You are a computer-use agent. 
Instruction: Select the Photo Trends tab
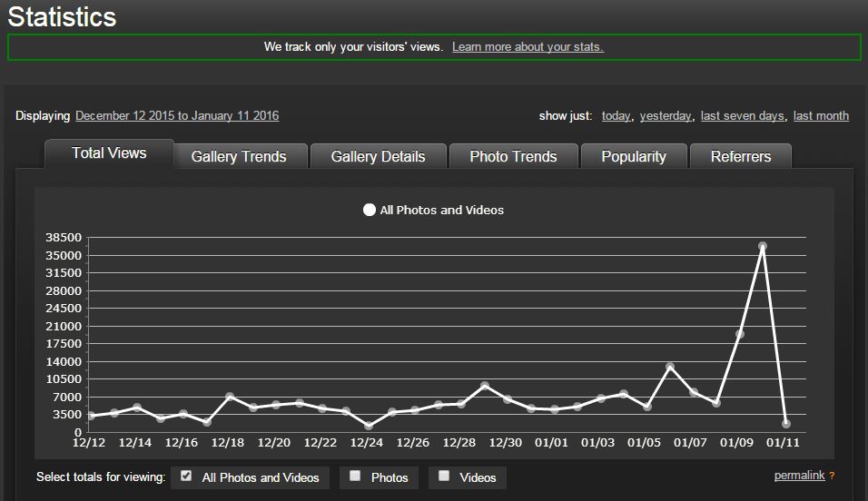513,157
